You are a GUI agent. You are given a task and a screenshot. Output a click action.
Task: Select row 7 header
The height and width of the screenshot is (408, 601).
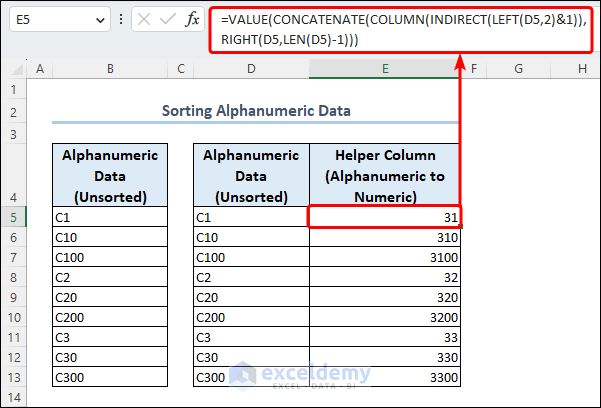(13, 257)
